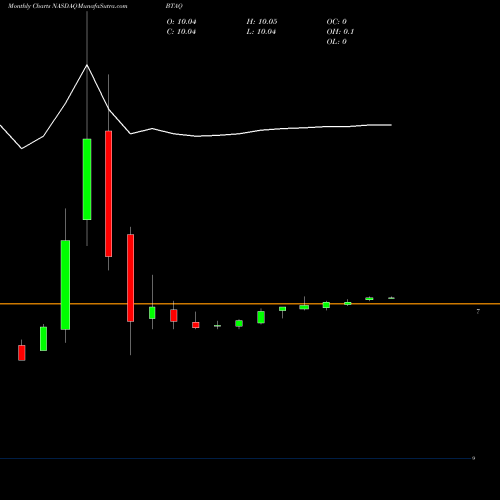Select the BTAQ ticker symbol label
Screen dimensions: 500x500
click(174, 6)
